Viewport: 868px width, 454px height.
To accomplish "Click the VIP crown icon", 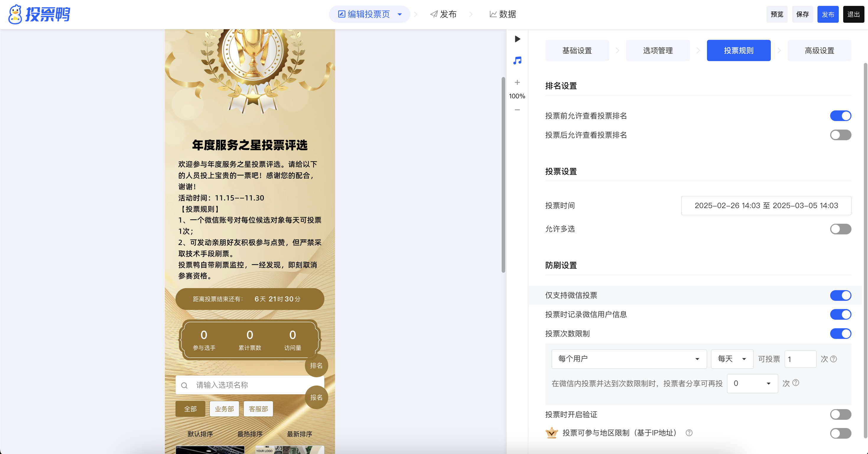I will click(x=552, y=433).
